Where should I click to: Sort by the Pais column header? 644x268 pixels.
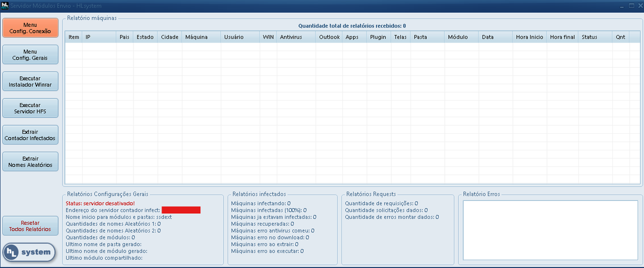[x=125, y=37]
